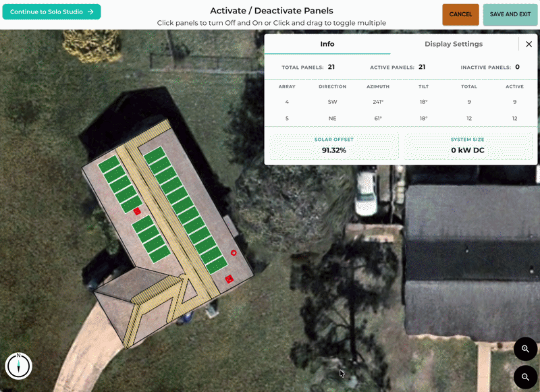540x392 pixels.
Task: Click the Solar Offset 91.32% box
Action: (x=333, y=146)
